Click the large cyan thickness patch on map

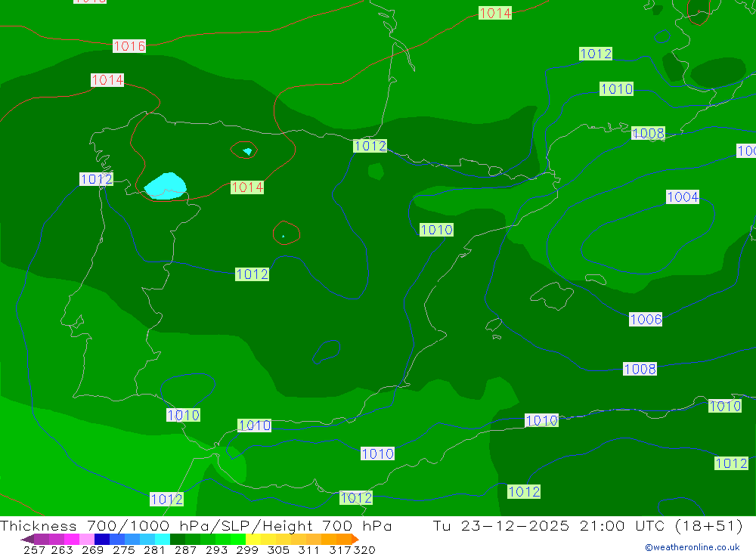point(166,186)
